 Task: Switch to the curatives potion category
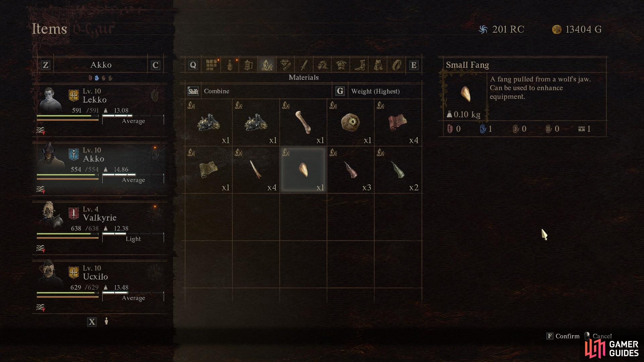pos(230,65)
